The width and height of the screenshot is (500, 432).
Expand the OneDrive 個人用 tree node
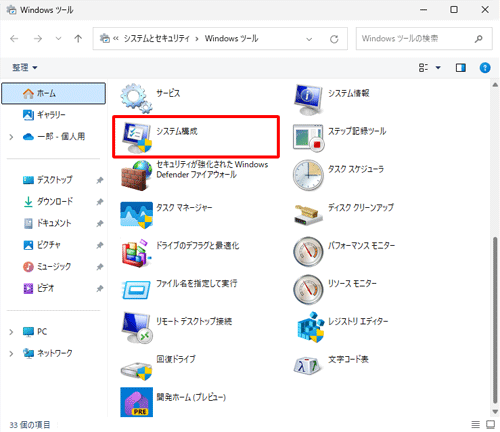[11, 137]
